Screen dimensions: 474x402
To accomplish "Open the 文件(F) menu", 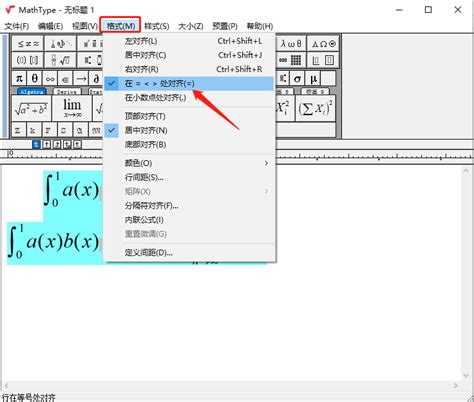I will (17, 26).
